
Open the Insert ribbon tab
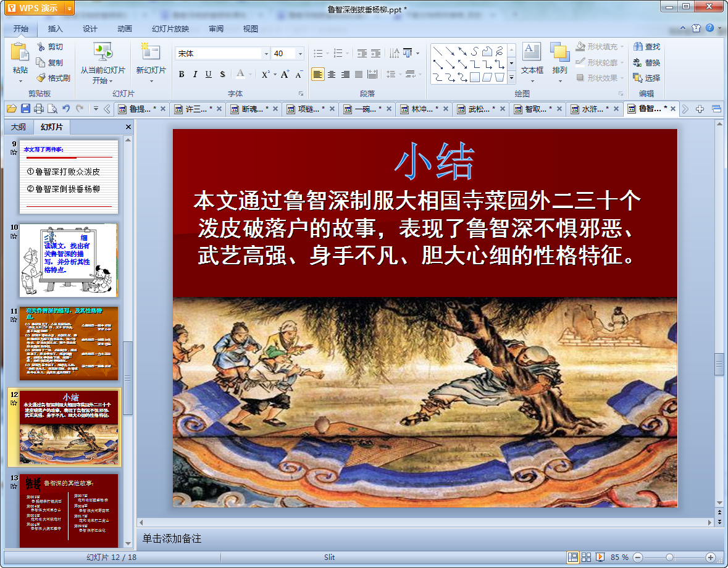55,29
